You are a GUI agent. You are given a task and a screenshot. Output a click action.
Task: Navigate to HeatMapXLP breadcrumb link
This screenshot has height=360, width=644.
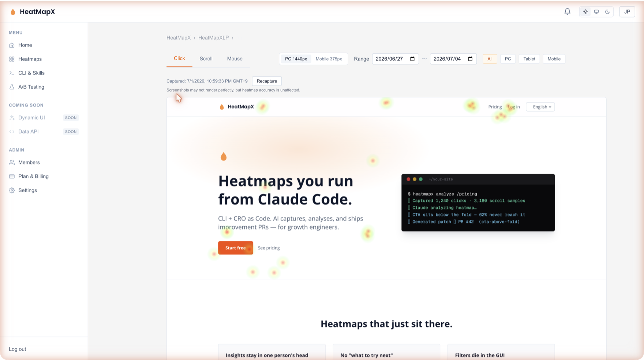click(213, 38)
